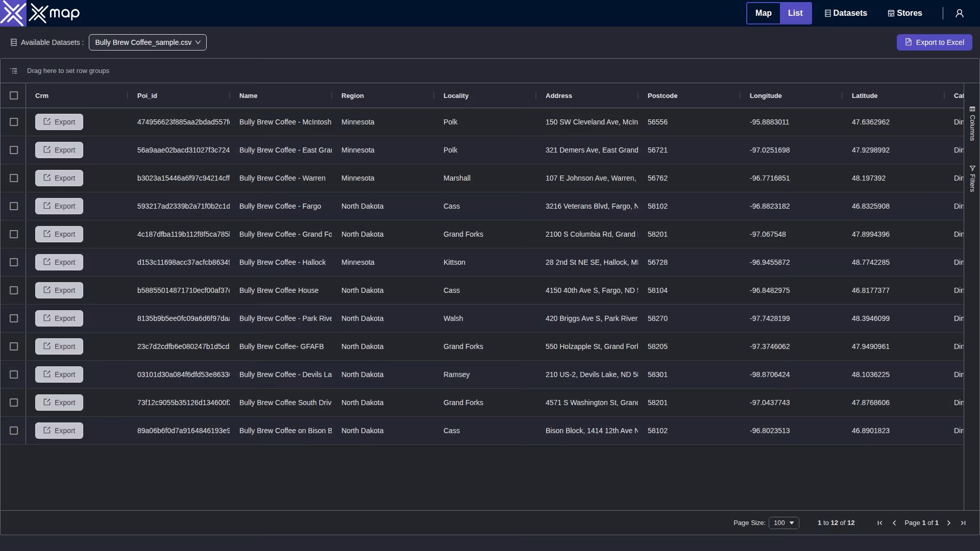The height and width of the screenshot is (551, 980).
Task: Select latitude cell '46.8901823'
Action: point(871,431)
